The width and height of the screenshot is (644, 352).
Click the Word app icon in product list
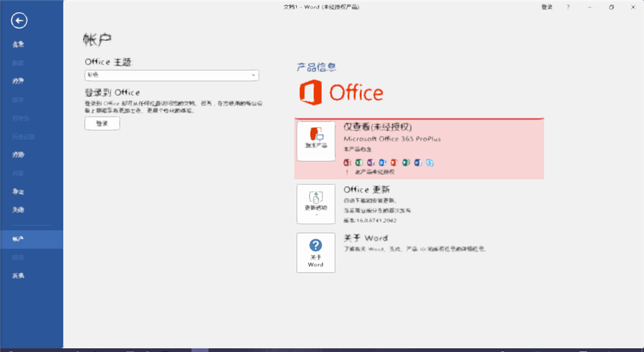[x=418, y=162]
